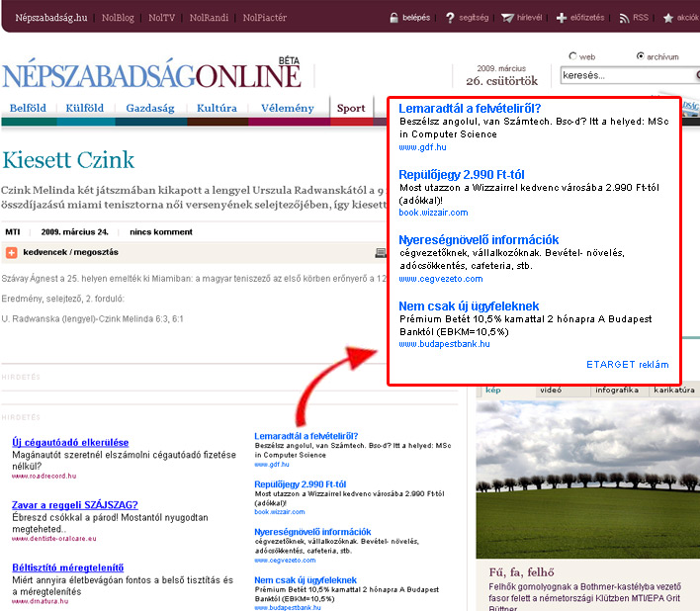This screenshot has width=700, height=611.
Task: Open the 'Új cégautóadó elkerülése' ad link
Action: [x=70, y=442]
